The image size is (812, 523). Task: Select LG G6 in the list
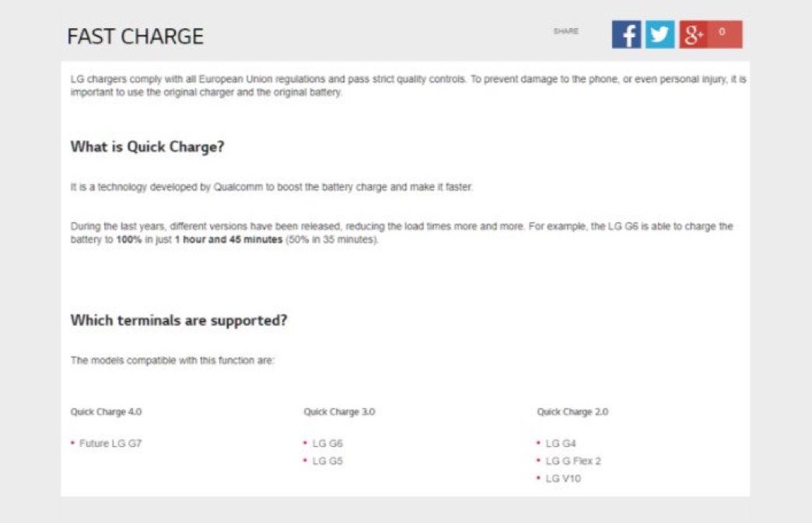click(327, 444)
